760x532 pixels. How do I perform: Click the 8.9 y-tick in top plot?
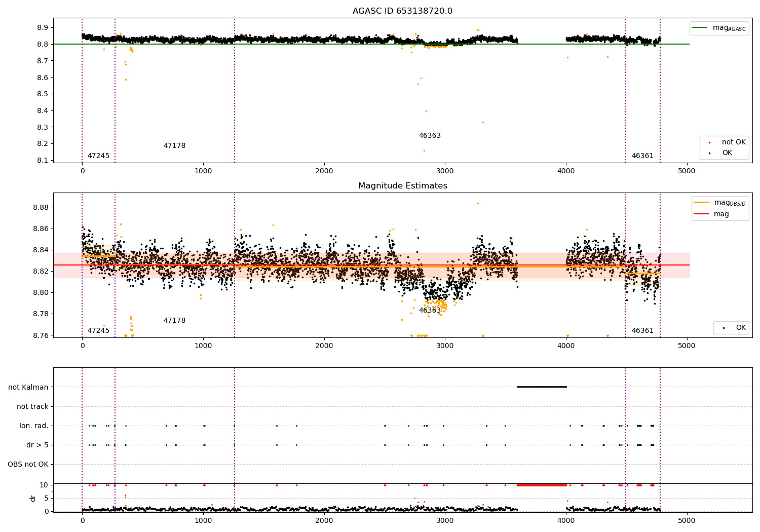click(43, 27)
